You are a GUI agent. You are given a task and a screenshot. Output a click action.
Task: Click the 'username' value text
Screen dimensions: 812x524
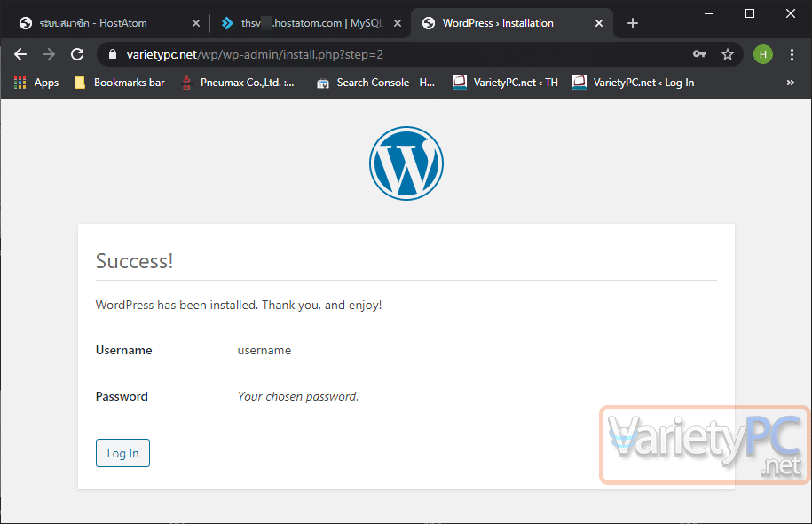264,351
